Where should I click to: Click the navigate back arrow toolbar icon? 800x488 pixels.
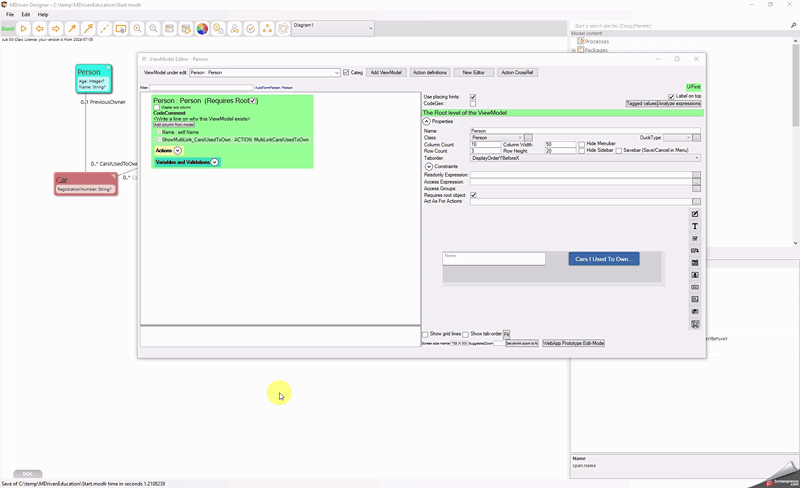coord(40,29)
